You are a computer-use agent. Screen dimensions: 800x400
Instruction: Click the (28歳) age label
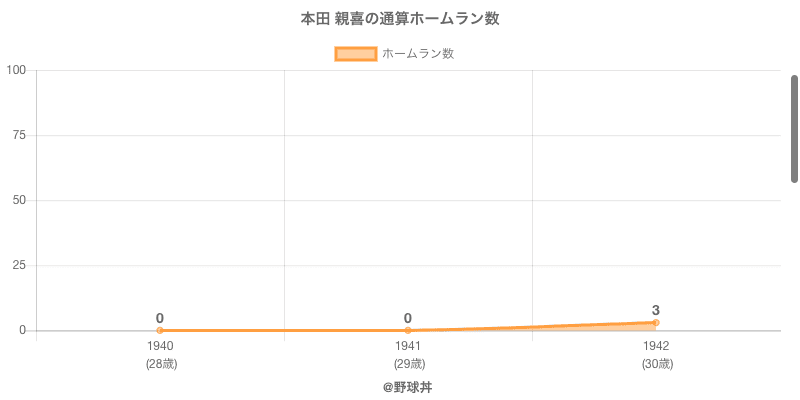160,364
